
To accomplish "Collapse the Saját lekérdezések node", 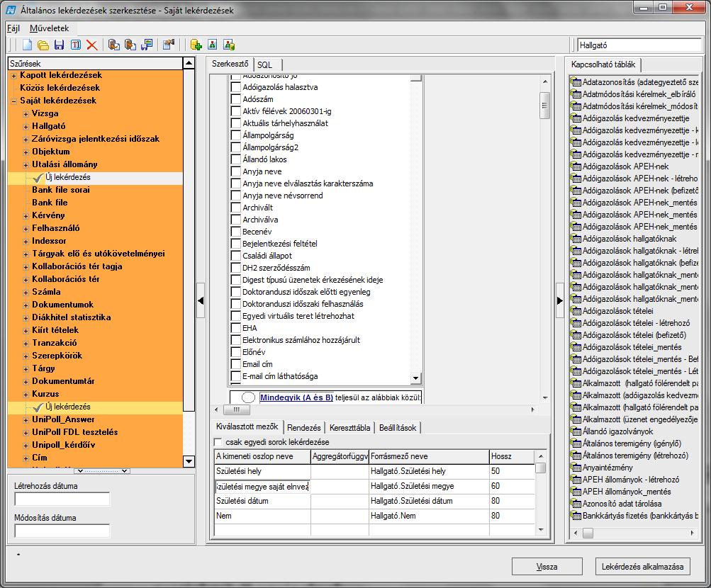I will pos(14,101).
